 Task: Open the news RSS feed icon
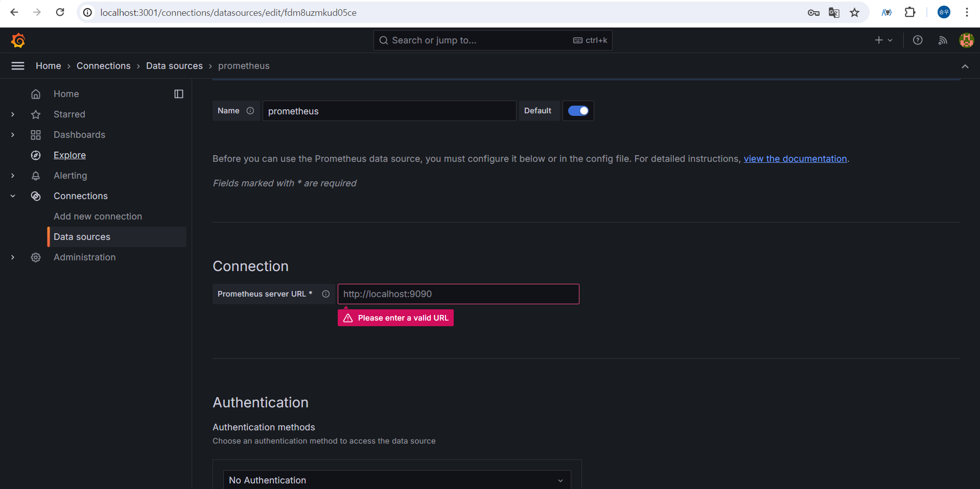click(943, 40)
